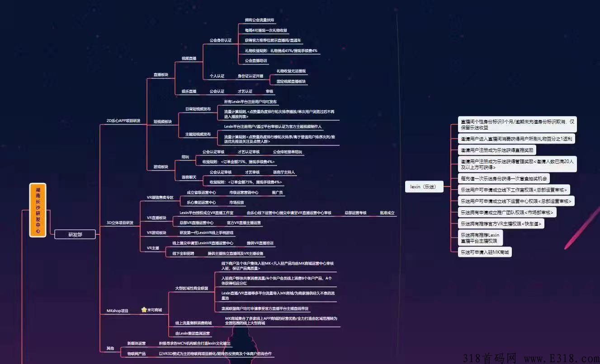Viewport: 600px width, 364px height.
Task: Select 所有Lexin平台注册用户均可发布 leaf
Action: click(250, 102)
